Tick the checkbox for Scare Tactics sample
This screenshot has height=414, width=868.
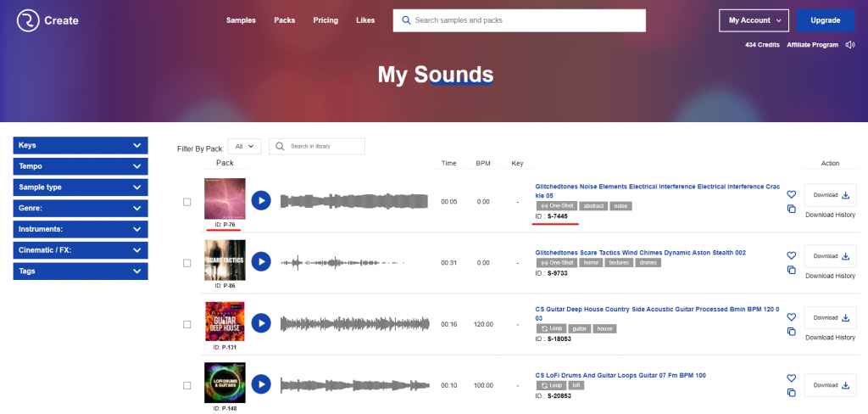point(187,263)
